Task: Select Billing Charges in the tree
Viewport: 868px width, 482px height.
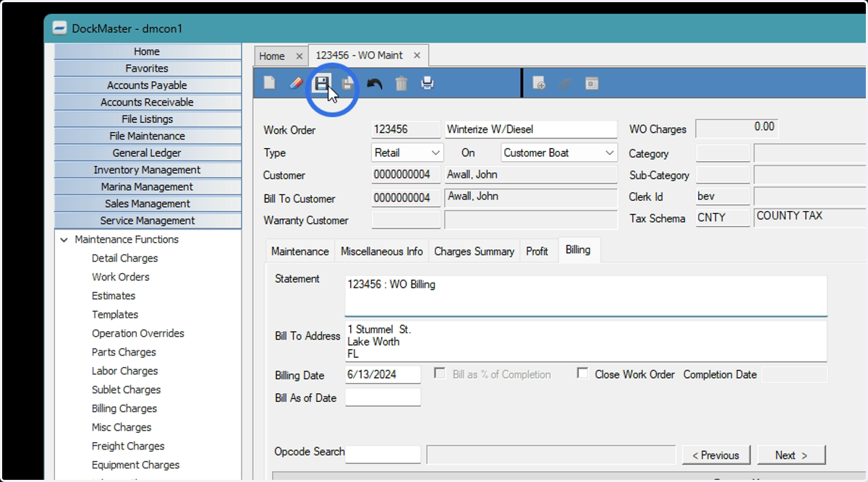Action: tap(124, 408)
